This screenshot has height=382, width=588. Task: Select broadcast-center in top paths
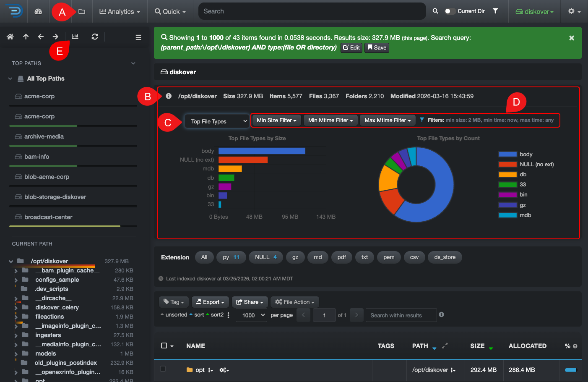[x=48, y=217]
